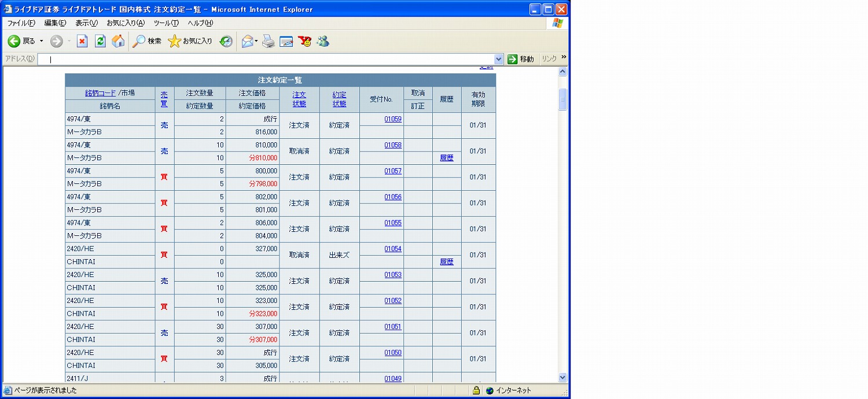Click the vertical scrollbar down arrow

562,377
